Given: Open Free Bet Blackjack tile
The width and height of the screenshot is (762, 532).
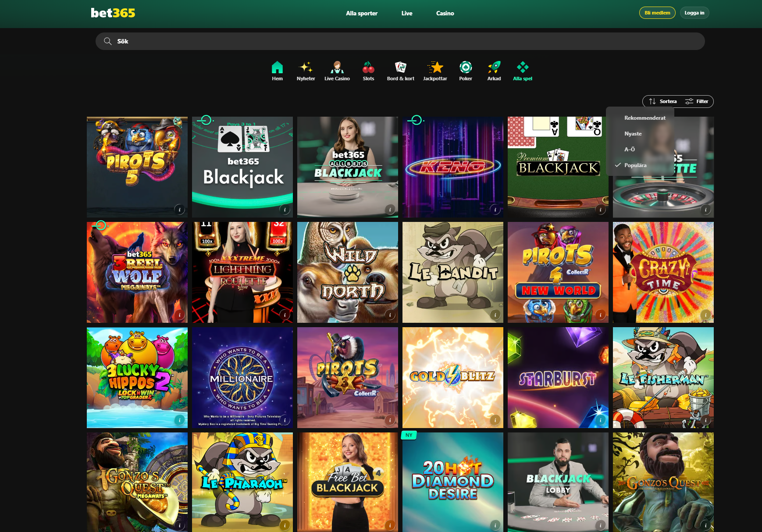Looking at the screenshot, I should (348, 482).
